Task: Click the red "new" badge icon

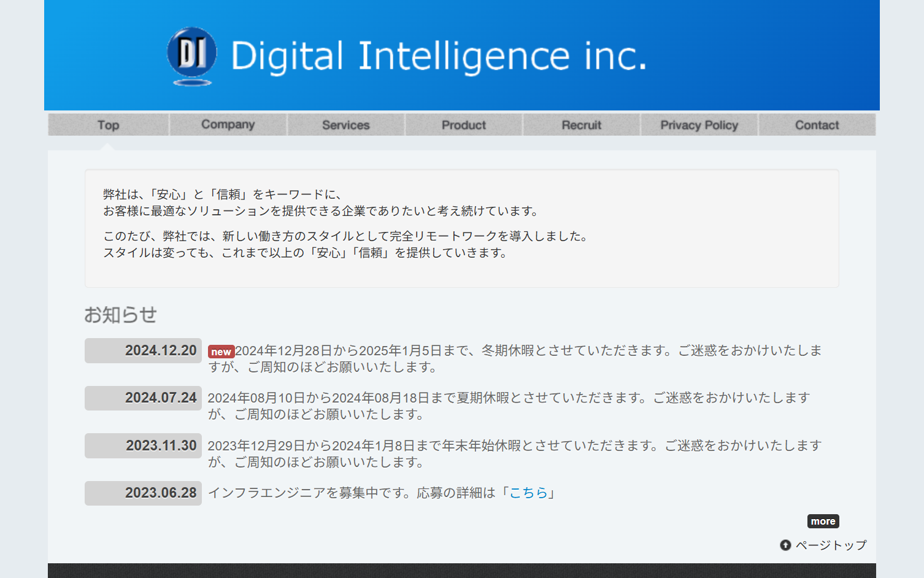Action: pyautogui.click(x=221, y=352)
